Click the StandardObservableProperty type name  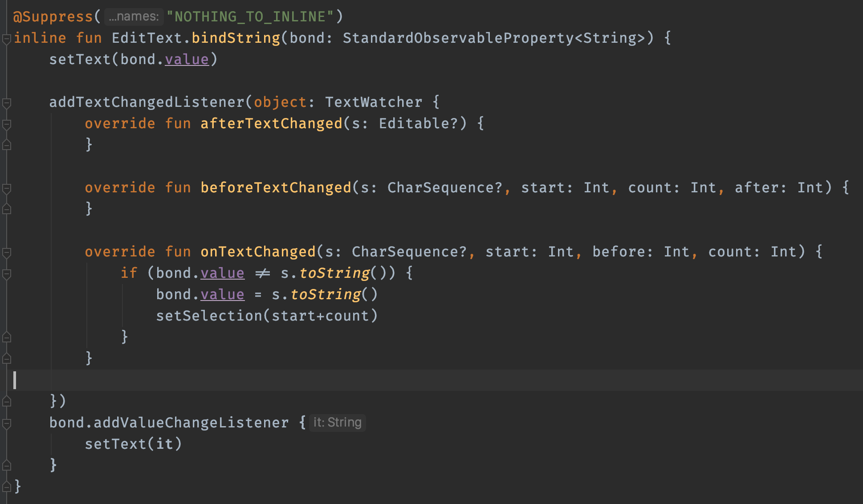(458, 38)
